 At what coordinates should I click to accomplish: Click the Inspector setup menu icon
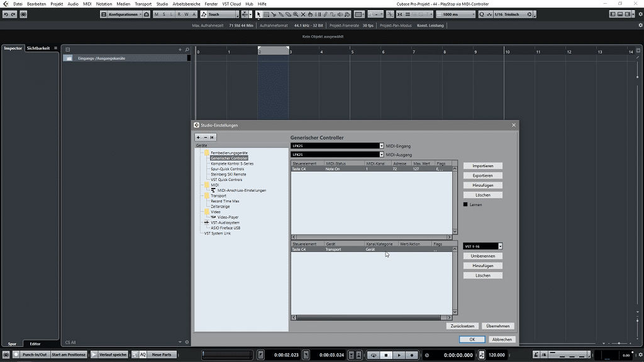(55, 48)
